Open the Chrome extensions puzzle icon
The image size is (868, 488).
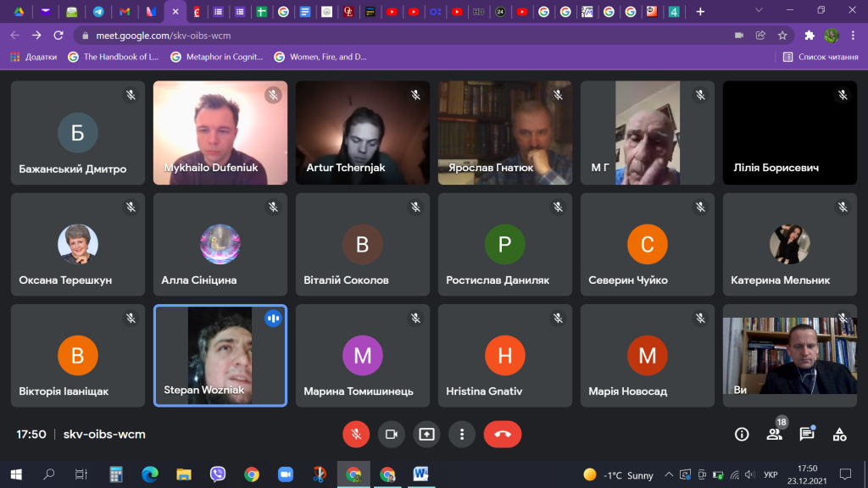(x=810, y=36)
